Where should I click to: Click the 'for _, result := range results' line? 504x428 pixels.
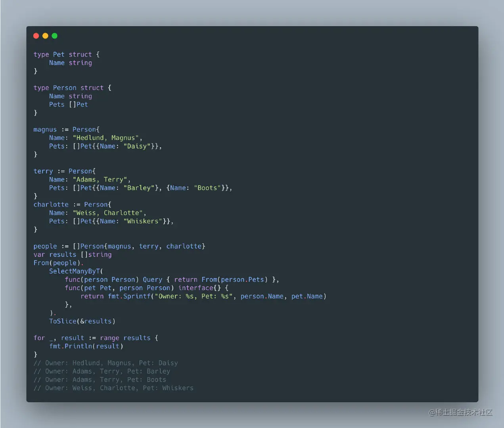click(96, 338)
